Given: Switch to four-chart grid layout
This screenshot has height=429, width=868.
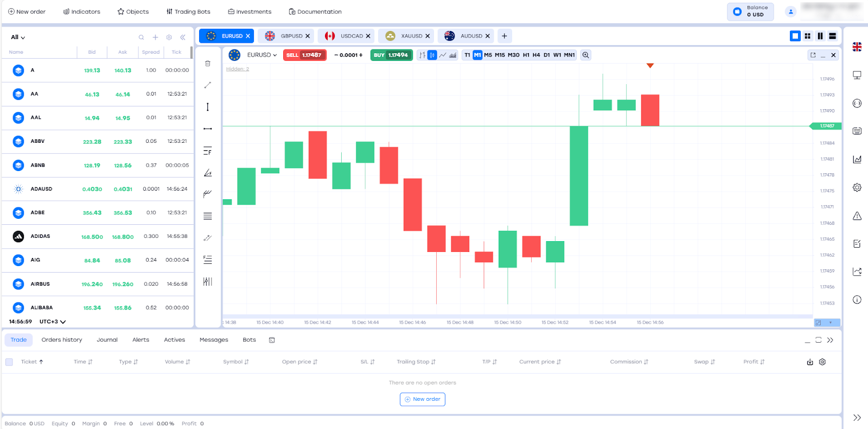Looking at the screenshot, I should click(x=808, y=36).
